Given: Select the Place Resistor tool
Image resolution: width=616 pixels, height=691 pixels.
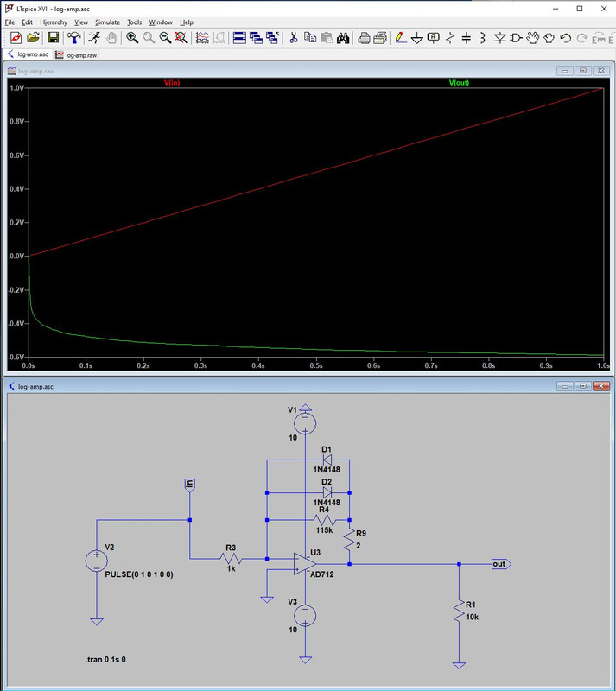Looking at the screenshot, I should (x=450, y=38).
